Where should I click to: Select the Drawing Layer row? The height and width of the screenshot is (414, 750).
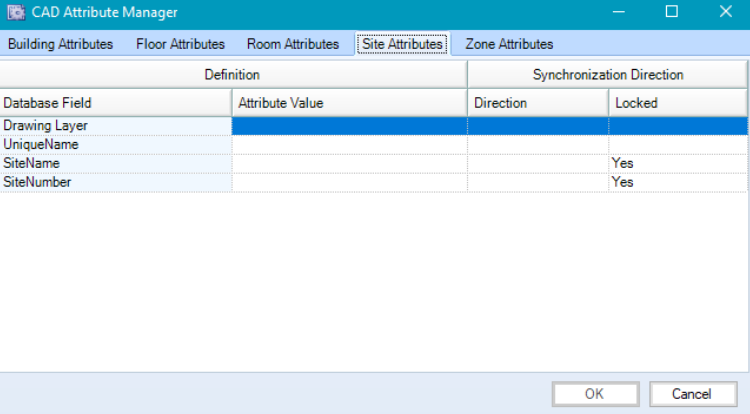click(116, 125)
